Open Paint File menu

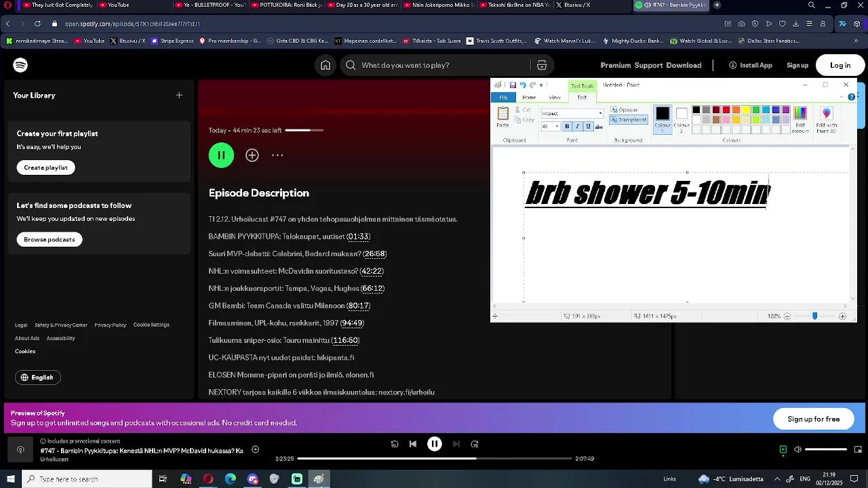[503, 98]
